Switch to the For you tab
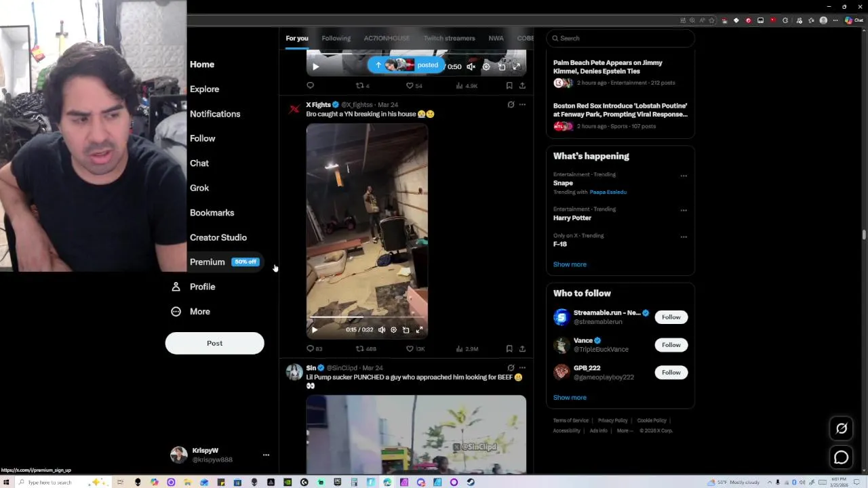Image resolution: width=868 pixels, height=488 pixels. tap(297, 38)
